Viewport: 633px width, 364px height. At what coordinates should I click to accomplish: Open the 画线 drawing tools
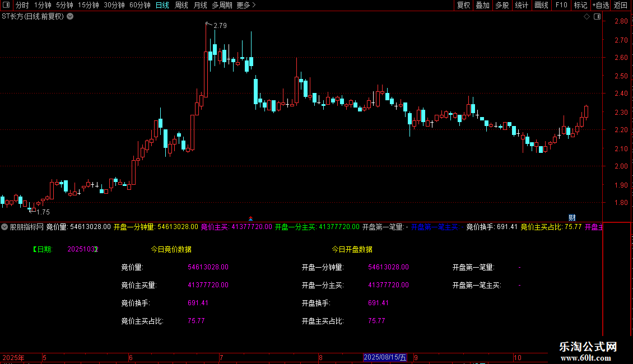click(541, 5)
